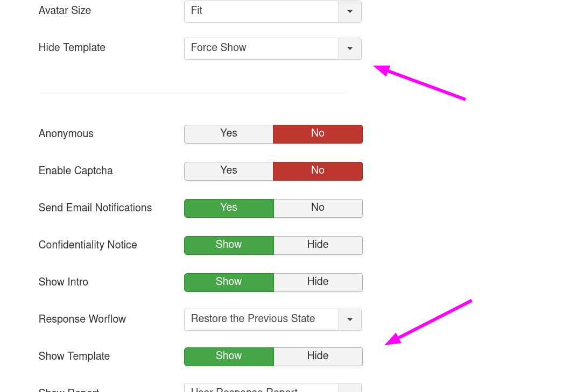Select No for Anonymous
Viewport: 563px width, 392px height.
[x=318, y=134]
